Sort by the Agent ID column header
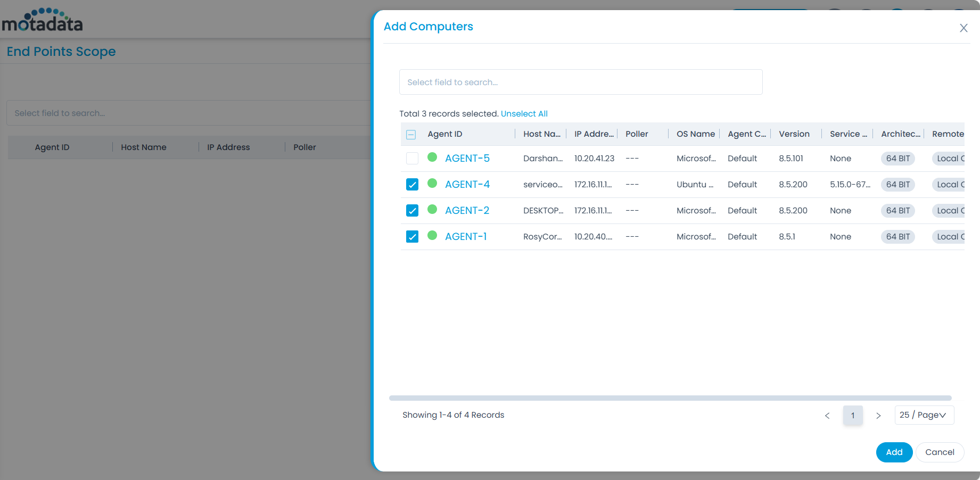980x480 pixels. pos(445,134)
